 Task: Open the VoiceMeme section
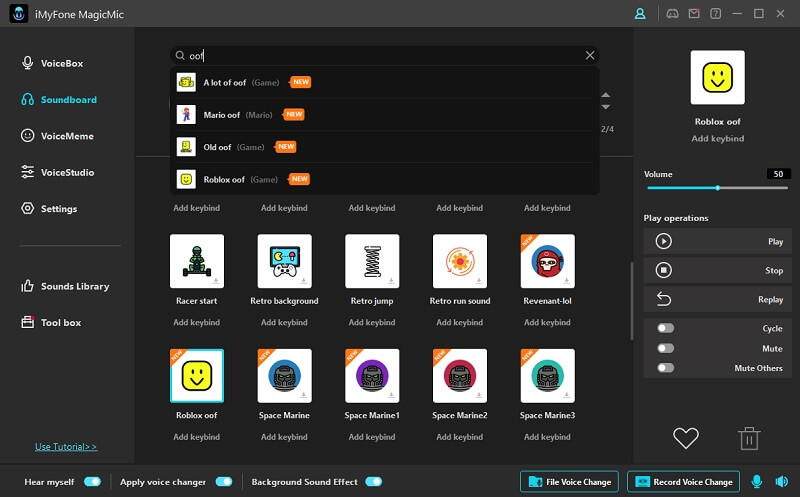[57, 136]
